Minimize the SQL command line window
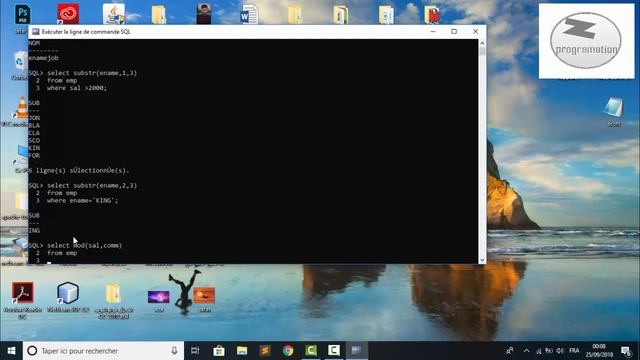The image size is (640, 360). tap(433, 31)
